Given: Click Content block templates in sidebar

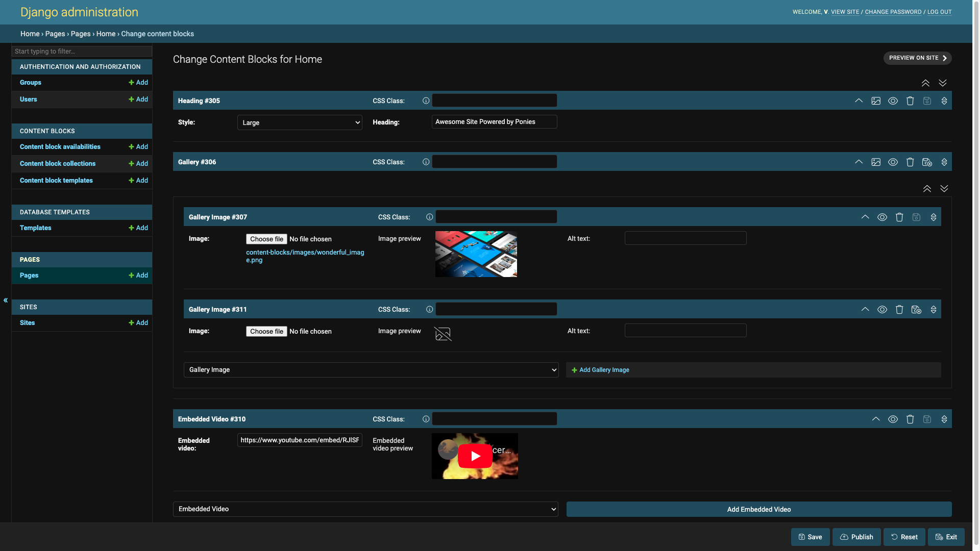Looking at the screenshot, I should [56, 180].
